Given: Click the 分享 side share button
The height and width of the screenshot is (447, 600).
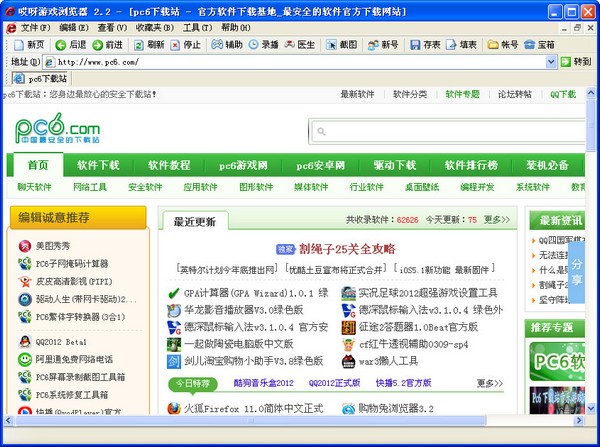Looking at the screenshot, I should coord(576,272).
